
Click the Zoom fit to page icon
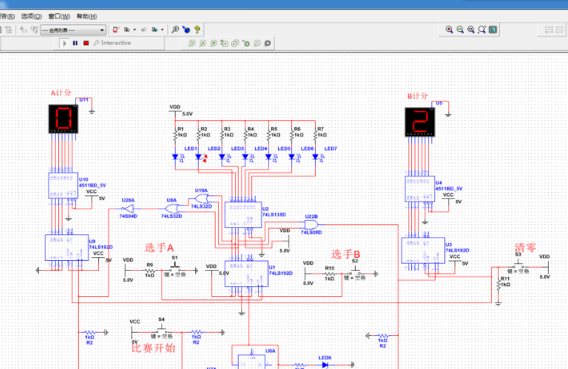click(482, 30)
